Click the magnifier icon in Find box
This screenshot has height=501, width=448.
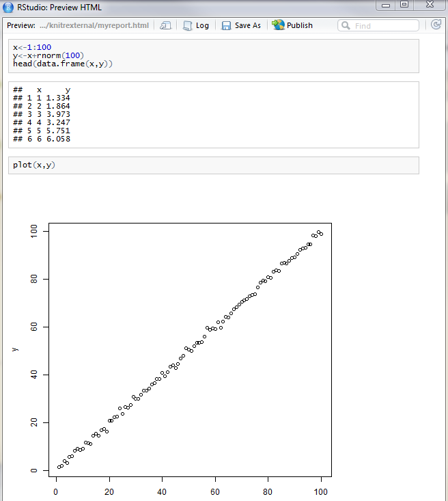coord(346,25)
